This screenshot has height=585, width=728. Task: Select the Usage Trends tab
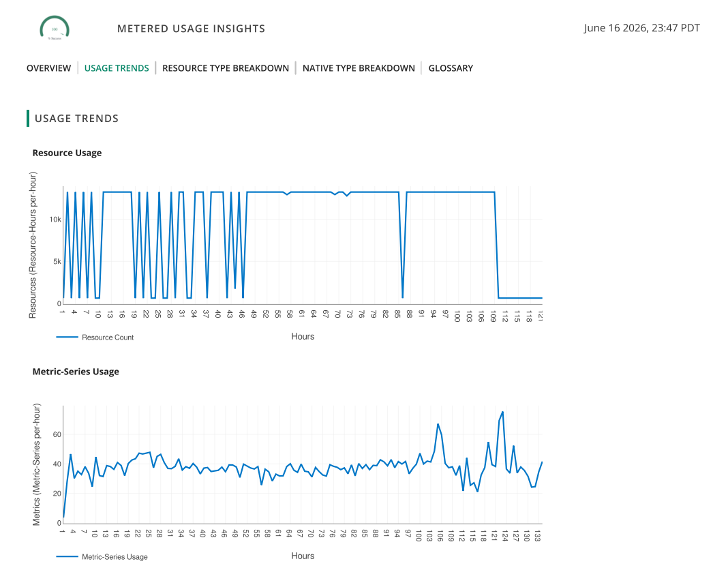click(117, 68)
